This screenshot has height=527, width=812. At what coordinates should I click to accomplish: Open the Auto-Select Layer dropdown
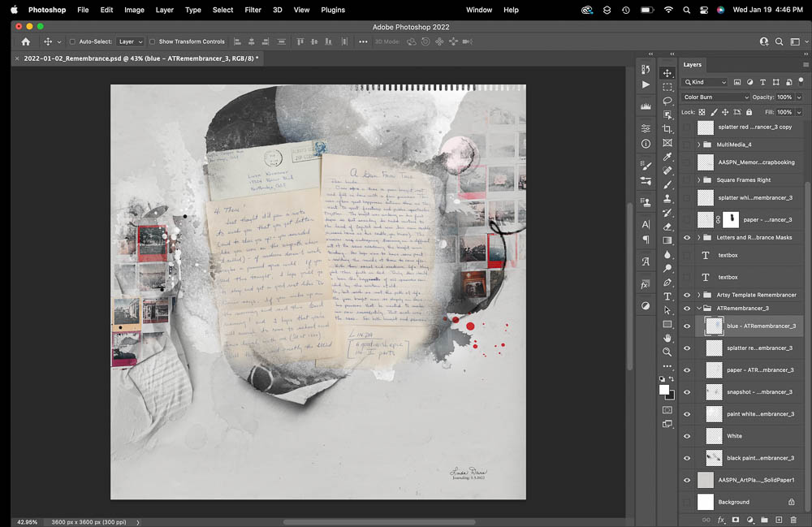pos(130,42)
